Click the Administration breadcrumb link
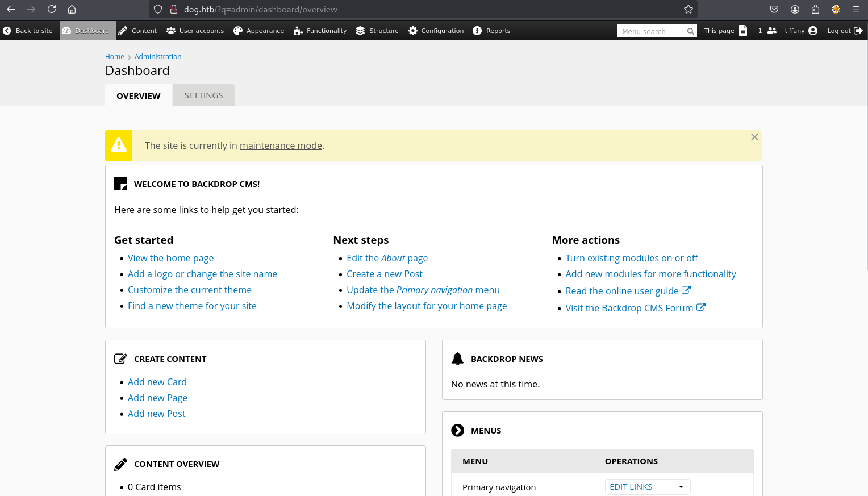The width and height of the screenshot is (868, 496). coord(158,57)
